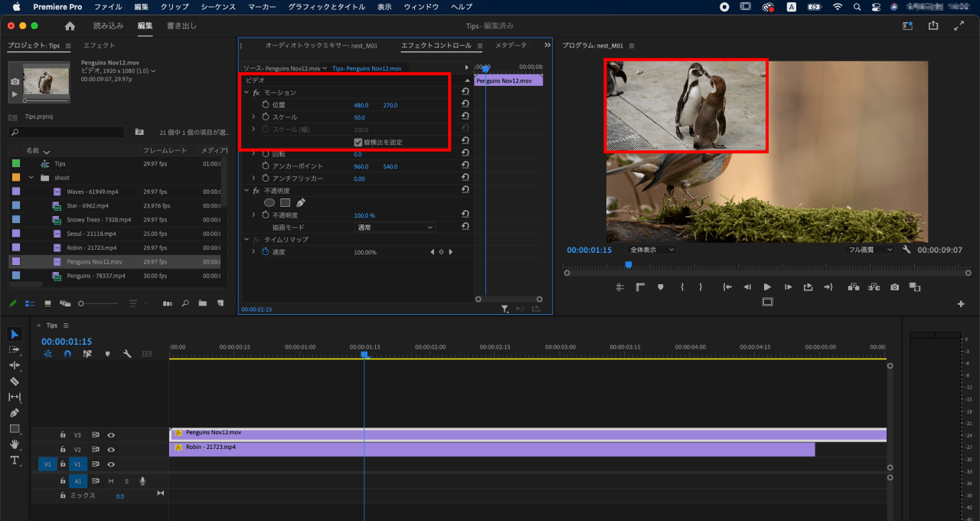Open the フル画質 playback resolution dropdown
This screenshot has width=980, height=521.
[x=870, y=250]
